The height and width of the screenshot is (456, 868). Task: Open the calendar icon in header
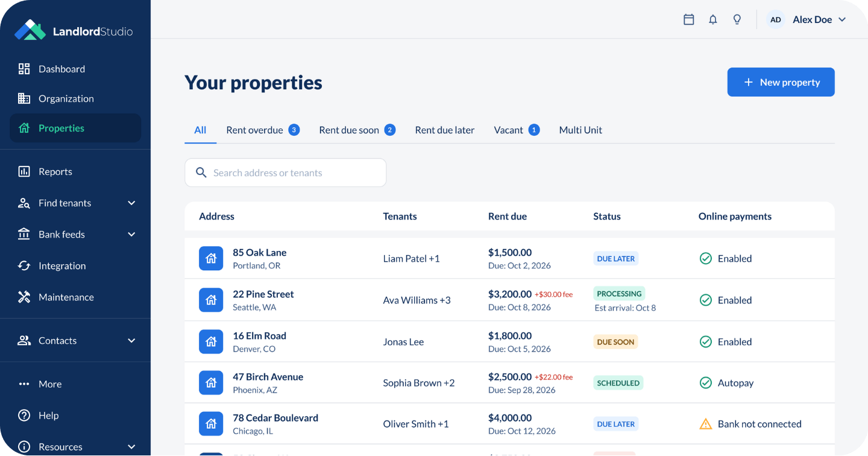(689, 20)
